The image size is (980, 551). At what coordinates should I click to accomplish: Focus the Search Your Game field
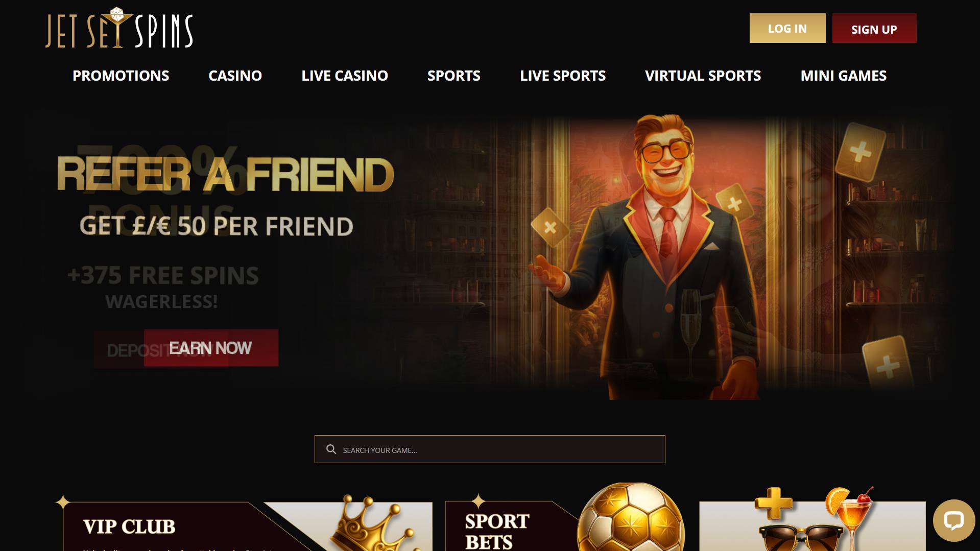(490, 449)
